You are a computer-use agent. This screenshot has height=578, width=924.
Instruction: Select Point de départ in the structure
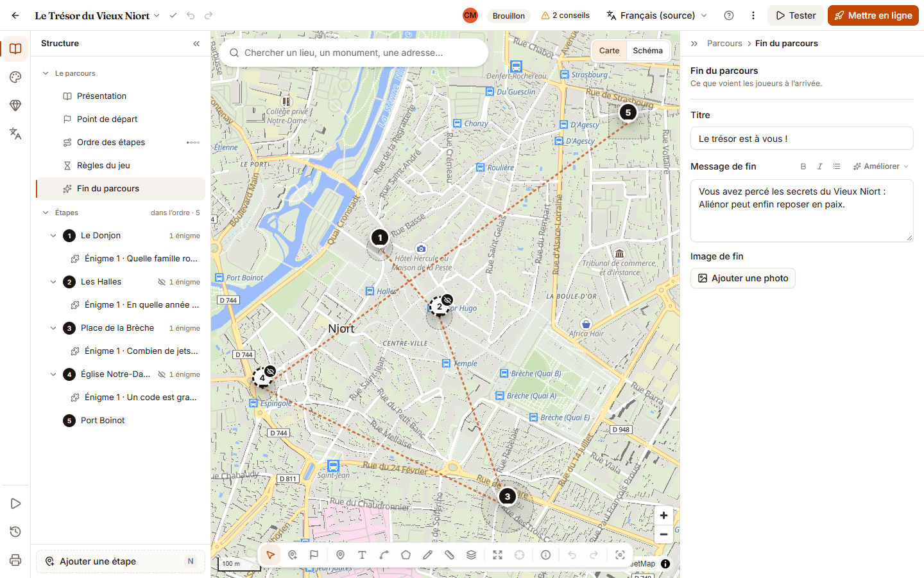coord(121,119)
